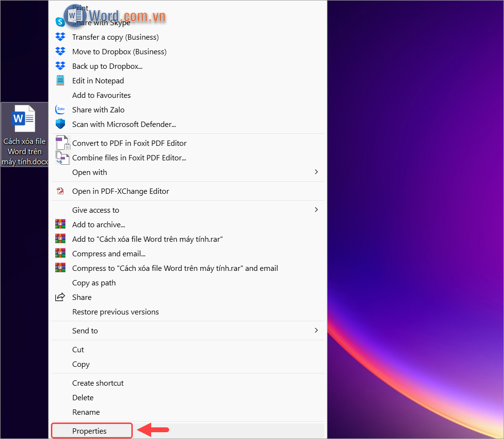The width and height of the screenshot is (504, 439).
Task: Select Delete from the context menu
Action: (x=188, y=397)
